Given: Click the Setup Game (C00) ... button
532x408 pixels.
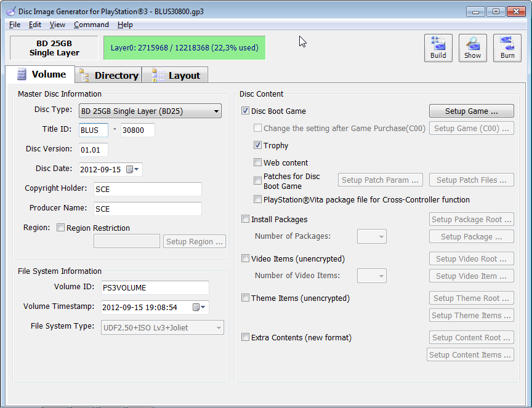Looking at the screenshot, I should coord(471,128).
